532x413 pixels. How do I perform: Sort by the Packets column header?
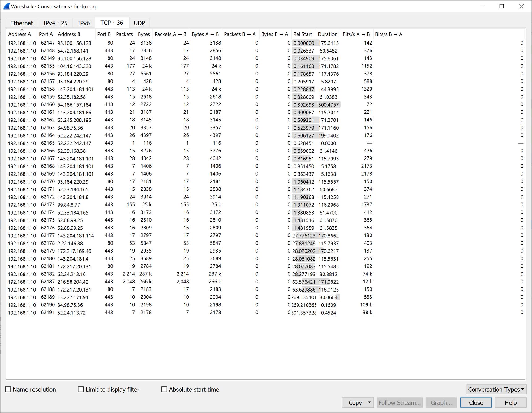point(125,34)
